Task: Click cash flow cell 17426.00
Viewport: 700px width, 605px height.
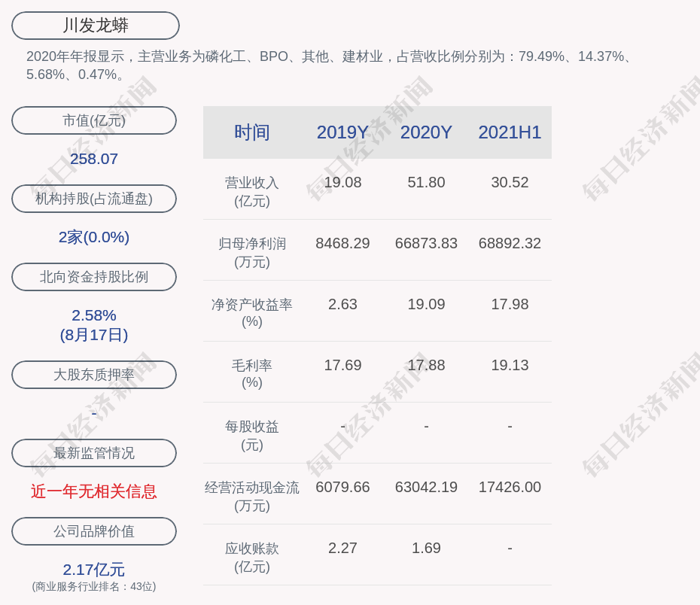Action: (510, 487)
